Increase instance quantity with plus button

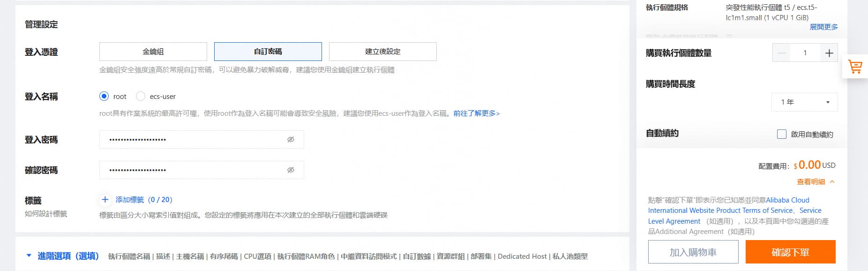(829, 53)
